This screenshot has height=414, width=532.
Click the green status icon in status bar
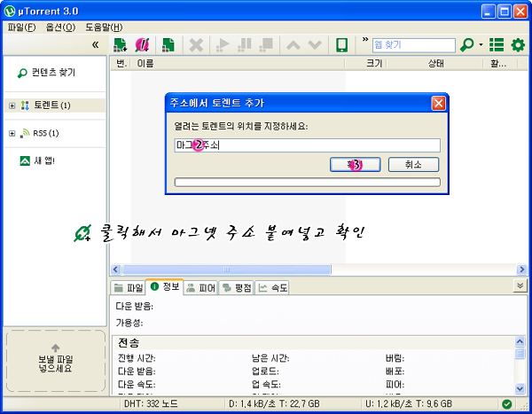tap(505, 404)
